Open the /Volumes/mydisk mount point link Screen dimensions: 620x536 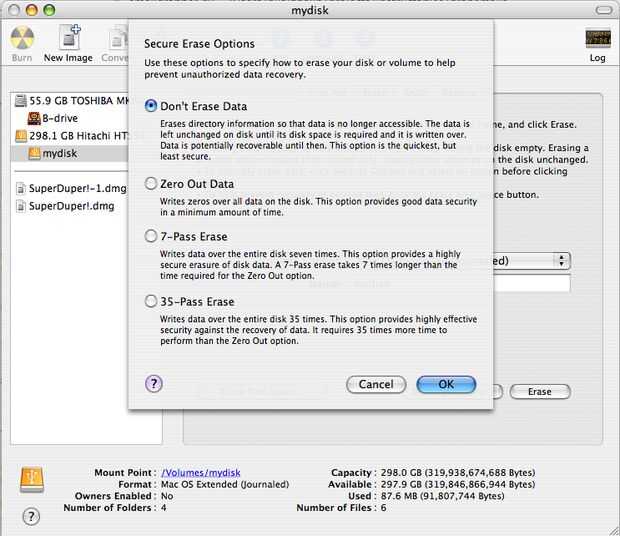pyautogui.click(x=201, y=472)
